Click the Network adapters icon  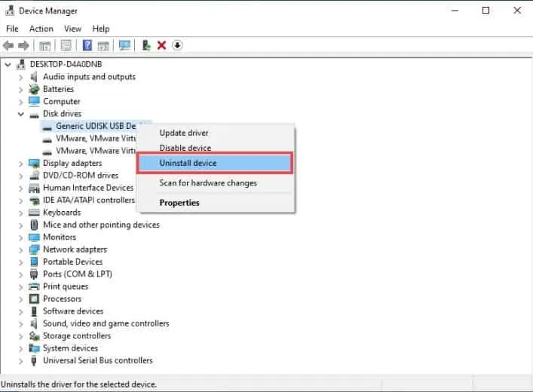pos(34,250)
